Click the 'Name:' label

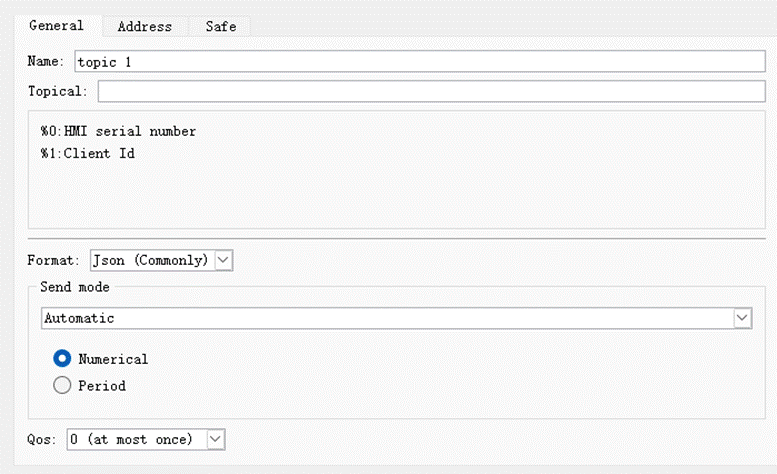click(46, 62)
